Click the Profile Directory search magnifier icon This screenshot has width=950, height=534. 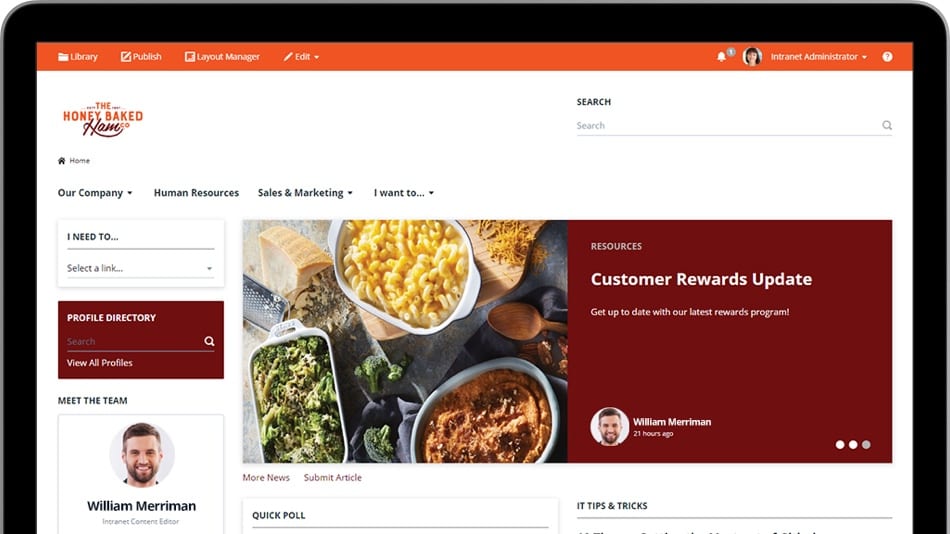point(209,341)
